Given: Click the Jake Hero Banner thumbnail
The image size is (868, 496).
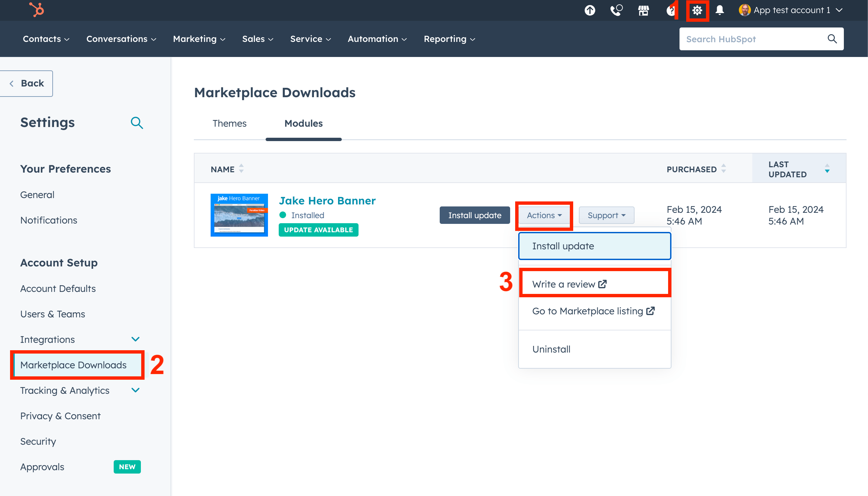Looking at the screenshot, I should pos(239,215).
